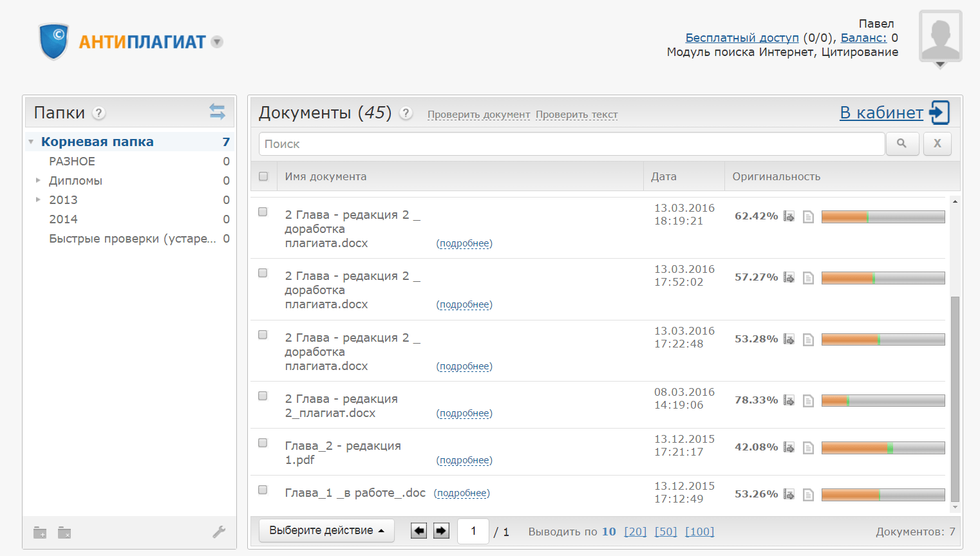Click the add folder icon
Image resolution: width=980 pixels, height=556 pixels.
click(x=40, y=532)
